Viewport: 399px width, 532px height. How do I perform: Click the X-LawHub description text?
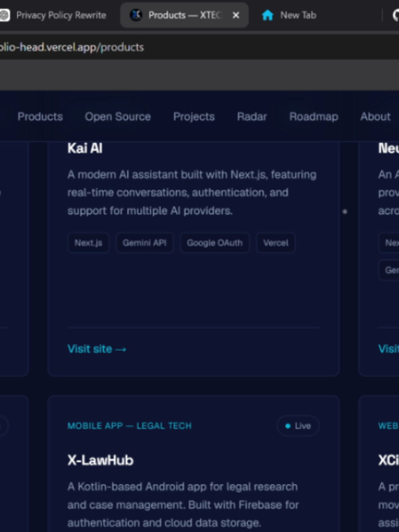tap(183, 504)
